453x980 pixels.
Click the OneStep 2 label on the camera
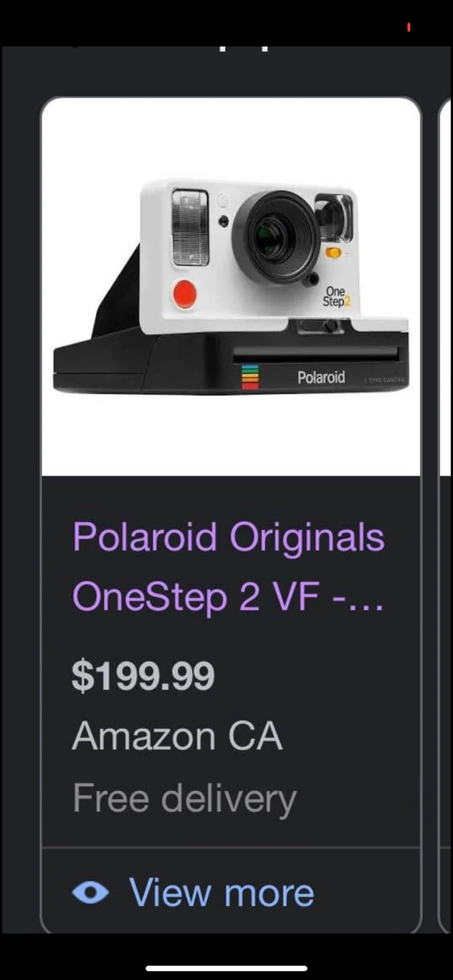click(335, 297)
